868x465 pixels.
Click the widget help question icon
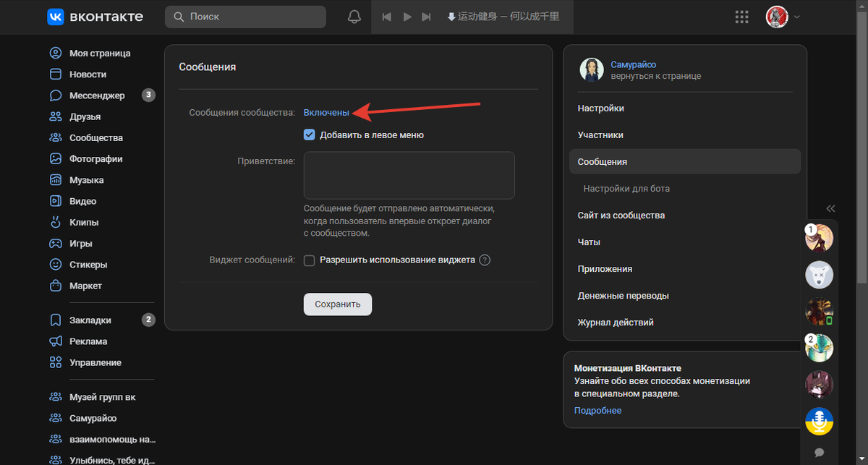[485, 260]
